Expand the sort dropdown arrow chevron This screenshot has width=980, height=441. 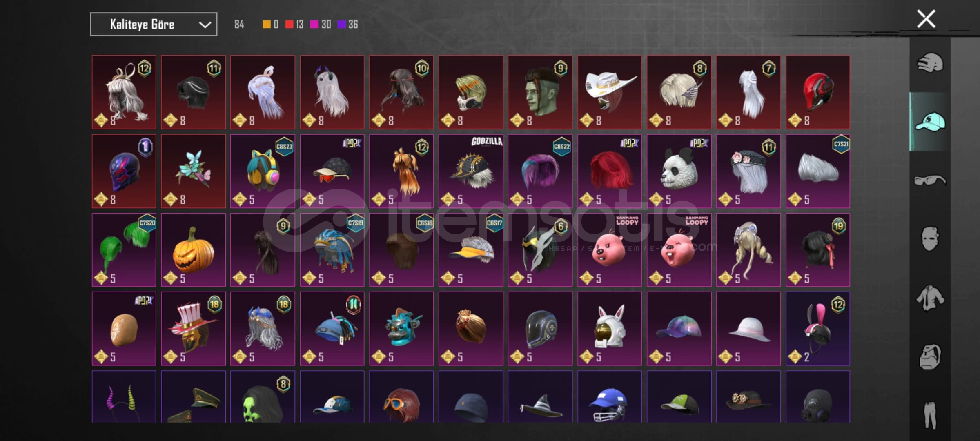tap(205, 25)
